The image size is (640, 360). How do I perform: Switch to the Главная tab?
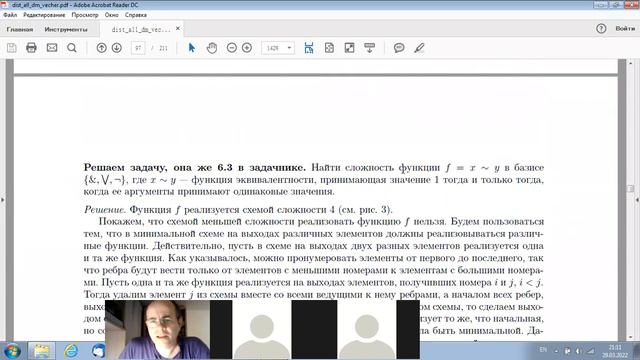tap(20, 29)
